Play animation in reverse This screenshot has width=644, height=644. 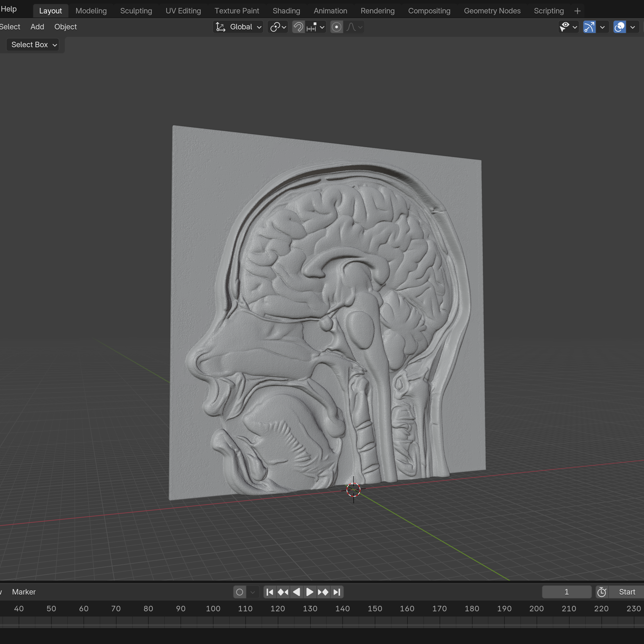coord(296,592)
